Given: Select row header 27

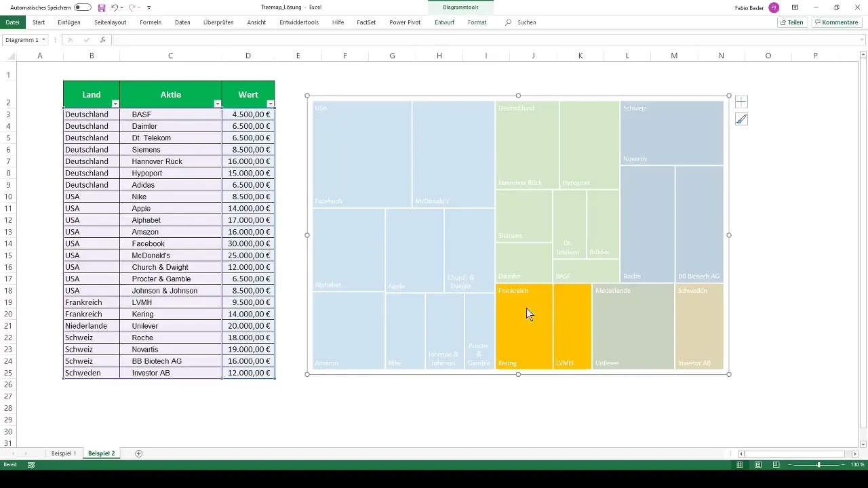Looking at the screenshot, I should pos(8,396).
